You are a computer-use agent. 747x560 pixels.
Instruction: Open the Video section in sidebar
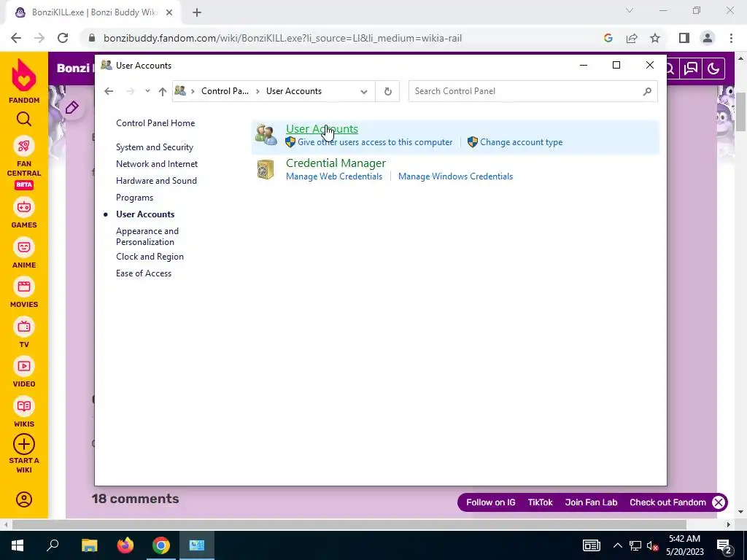[x=24, y=373]
